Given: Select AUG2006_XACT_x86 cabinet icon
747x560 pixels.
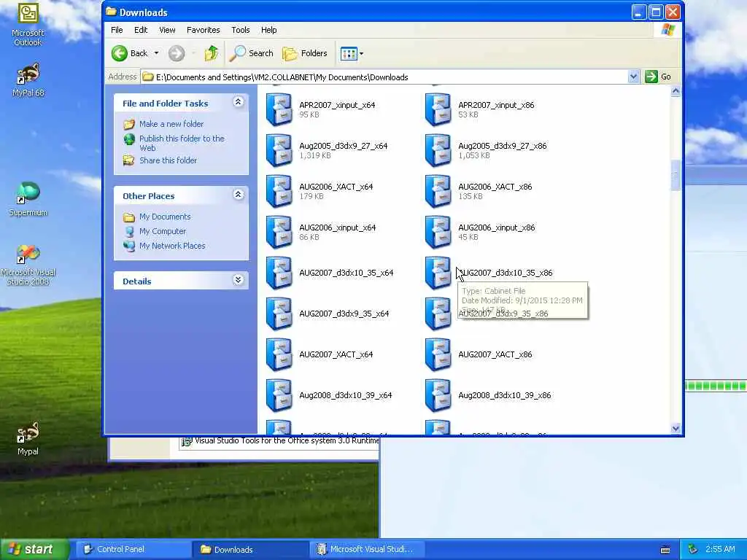Looking at the screenshot, I should point(438,192).
